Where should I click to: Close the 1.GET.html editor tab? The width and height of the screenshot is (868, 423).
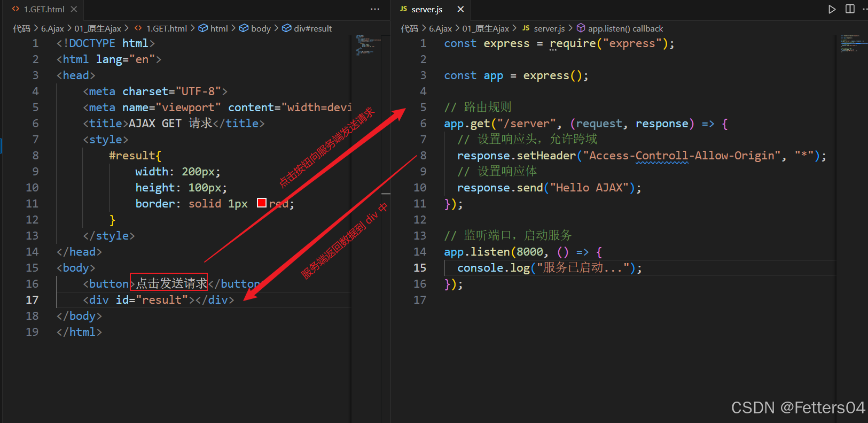tap(74, 9)
